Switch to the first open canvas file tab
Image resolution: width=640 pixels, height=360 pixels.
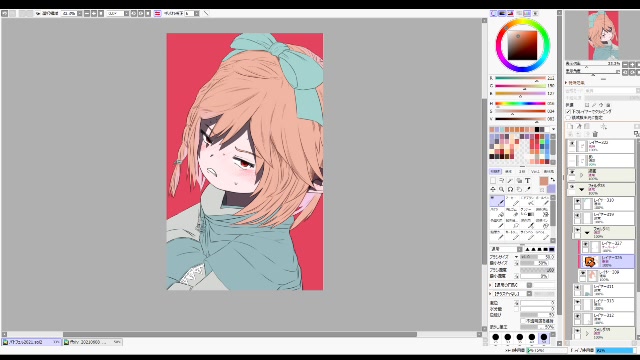[31, 342]
